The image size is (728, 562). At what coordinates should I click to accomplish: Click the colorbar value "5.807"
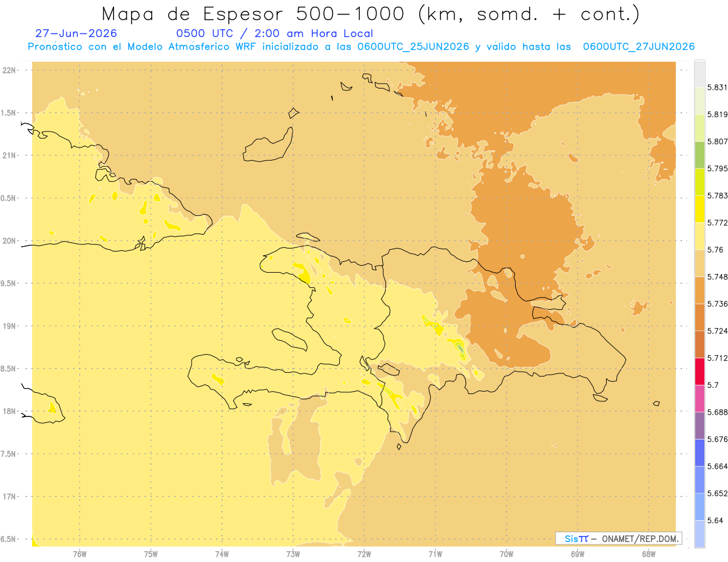717,141
